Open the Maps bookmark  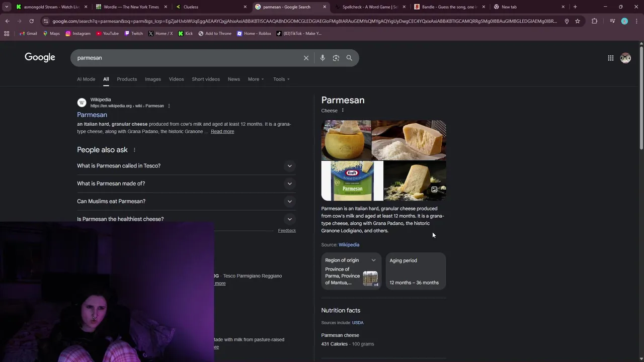[x=51, y=33]
